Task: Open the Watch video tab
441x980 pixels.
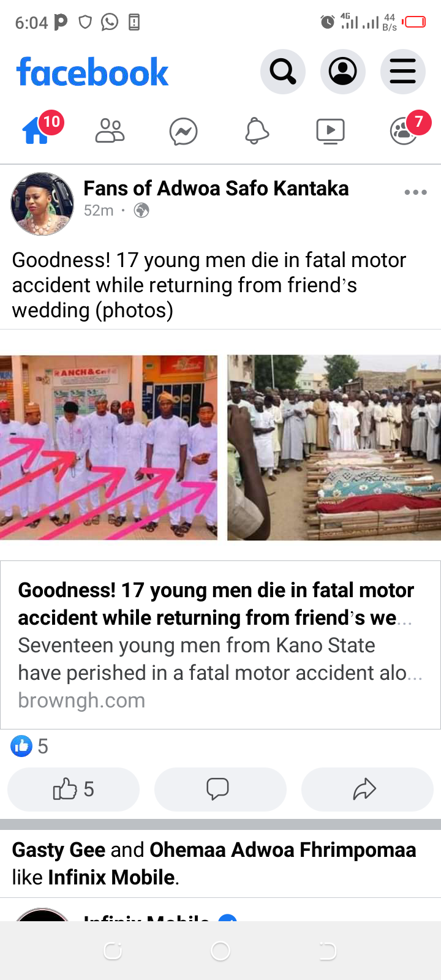Action: tap(331, 131)
